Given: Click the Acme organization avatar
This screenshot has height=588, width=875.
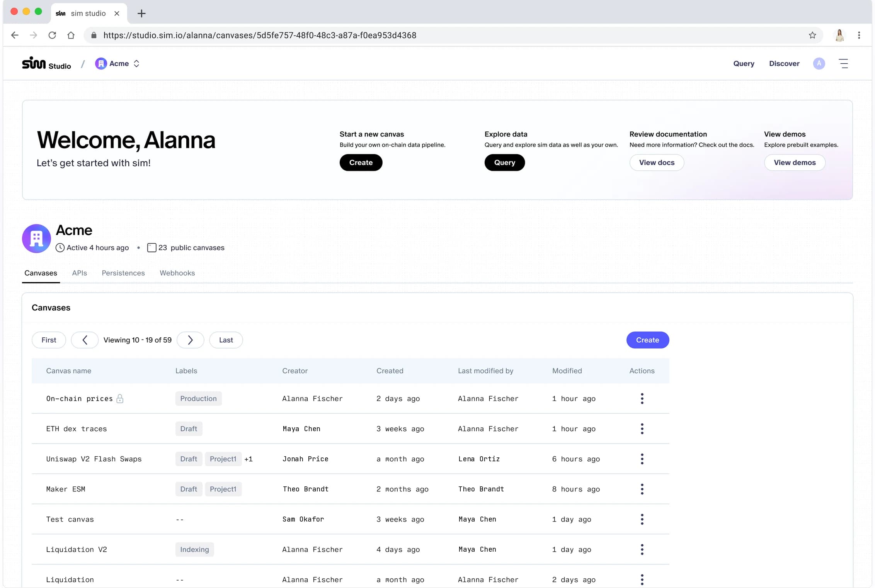Looking at the screenshot, I should pos(36,238).
